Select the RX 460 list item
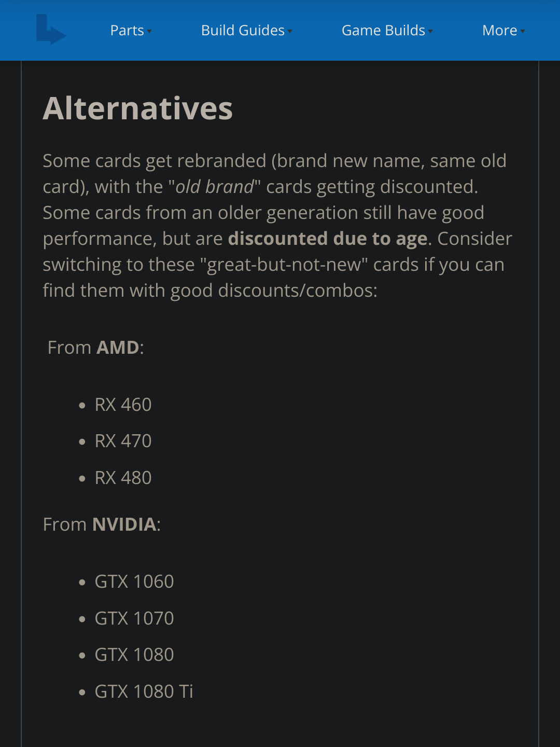 [x=123, y=405]
